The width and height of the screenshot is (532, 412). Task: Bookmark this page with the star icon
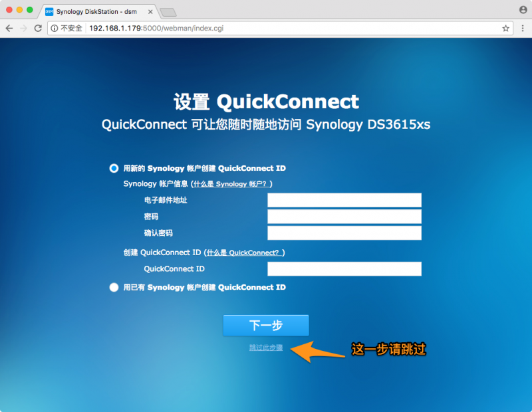pyautogui.click(x=505, y=28)
